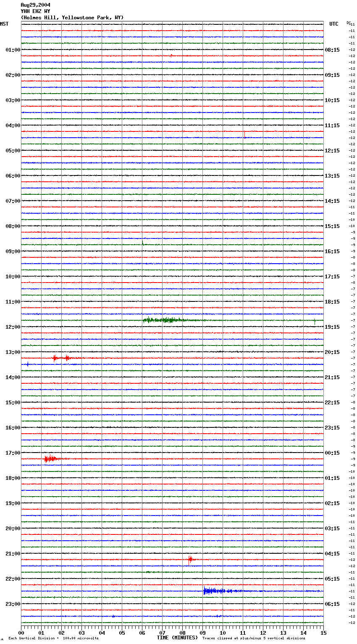The image size is (357, 644).
Task: Click the 02:15 UTC time label
Action: (x=332, y=503)
